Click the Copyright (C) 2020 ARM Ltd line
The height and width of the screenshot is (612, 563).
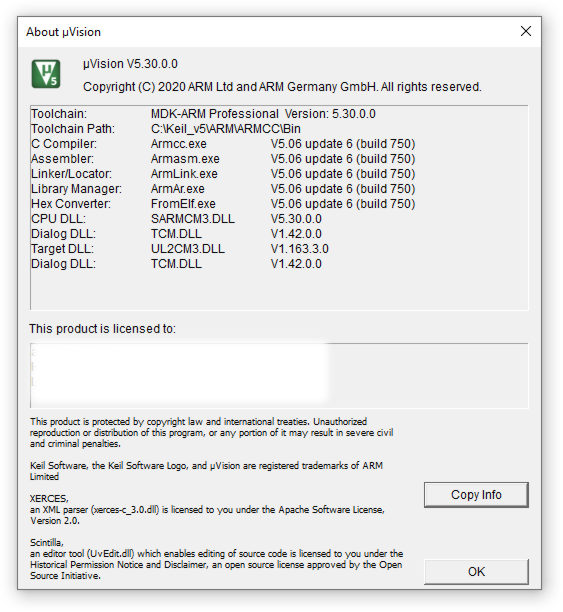tap(282, 87)
